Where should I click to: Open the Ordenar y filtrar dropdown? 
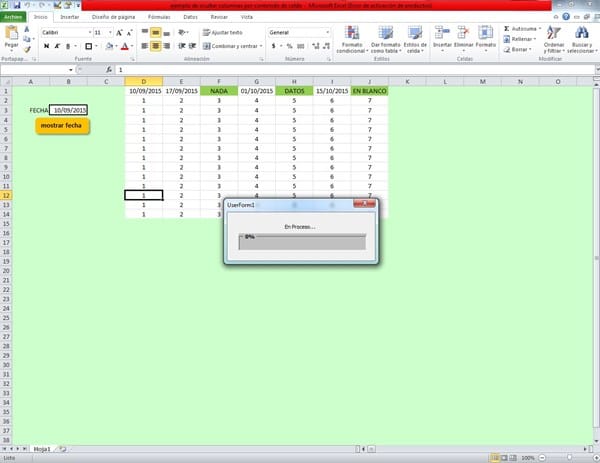click(x=554, y=39)
